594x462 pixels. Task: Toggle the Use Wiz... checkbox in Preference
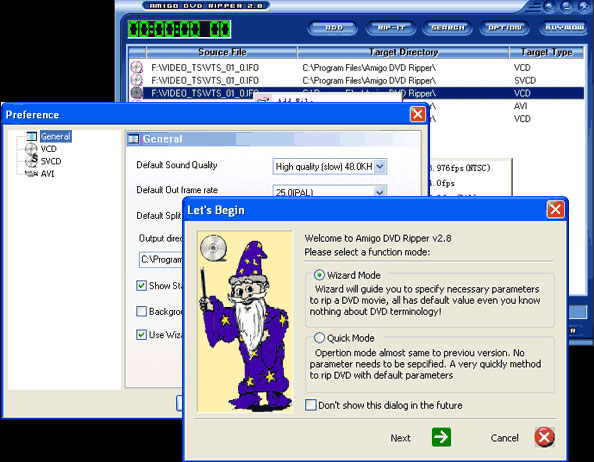coord(141,335)
